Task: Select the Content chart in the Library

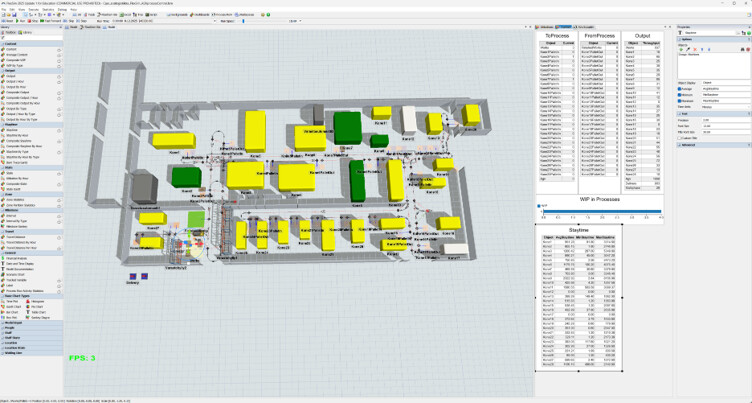Action: (x=11, y=49)
